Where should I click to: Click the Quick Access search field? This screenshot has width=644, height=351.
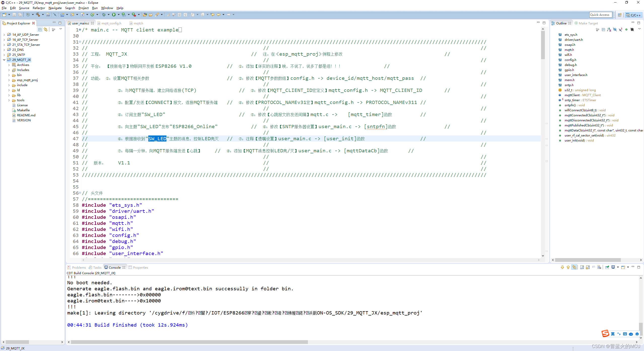600,15
